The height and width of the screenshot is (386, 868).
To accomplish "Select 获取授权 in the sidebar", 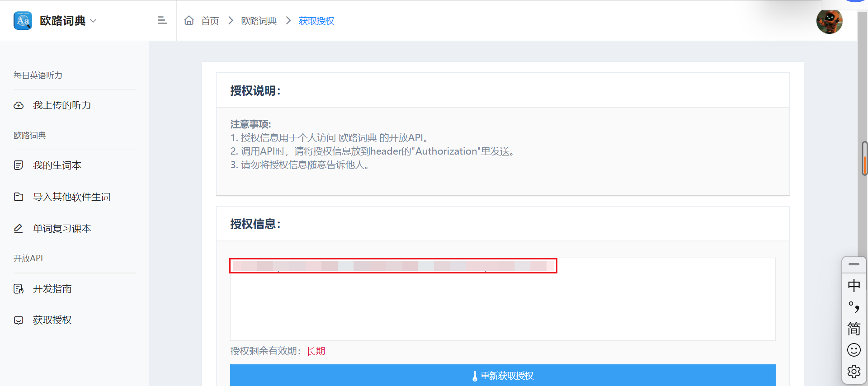I will coord(52,320).
